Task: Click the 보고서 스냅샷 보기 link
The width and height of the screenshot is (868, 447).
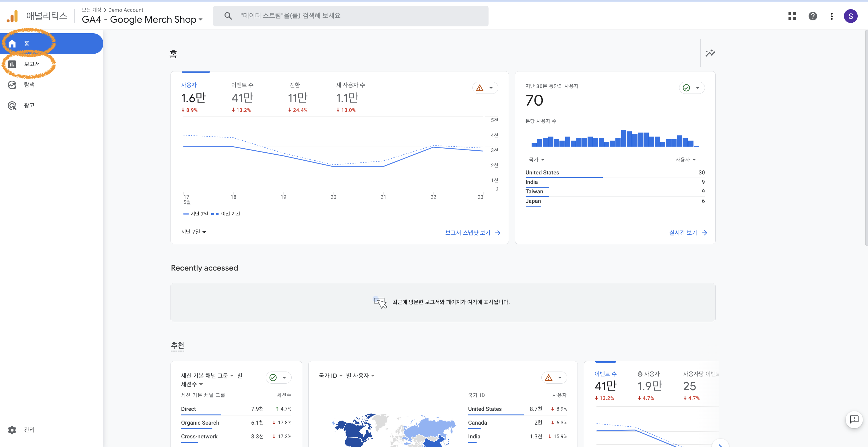Action: [472, 233]
